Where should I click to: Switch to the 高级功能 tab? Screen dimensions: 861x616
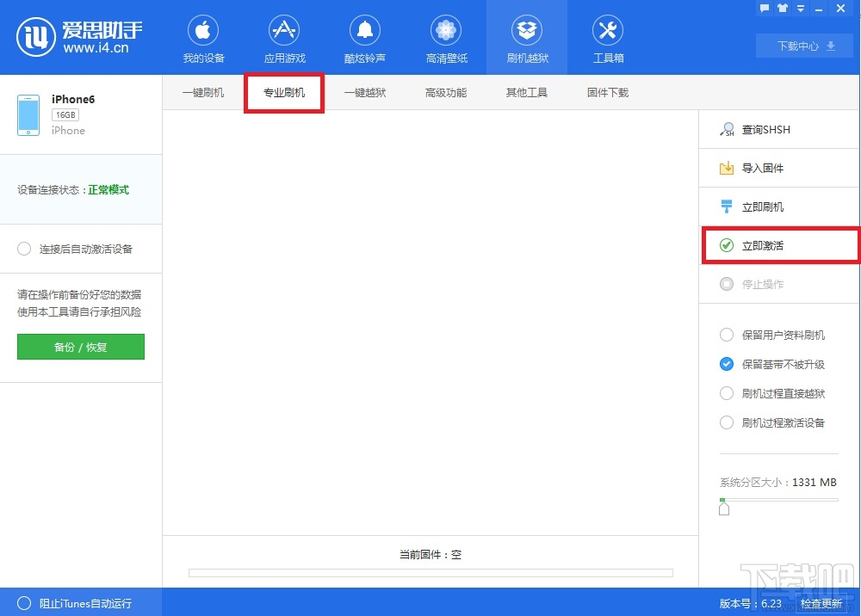(445, 92)
